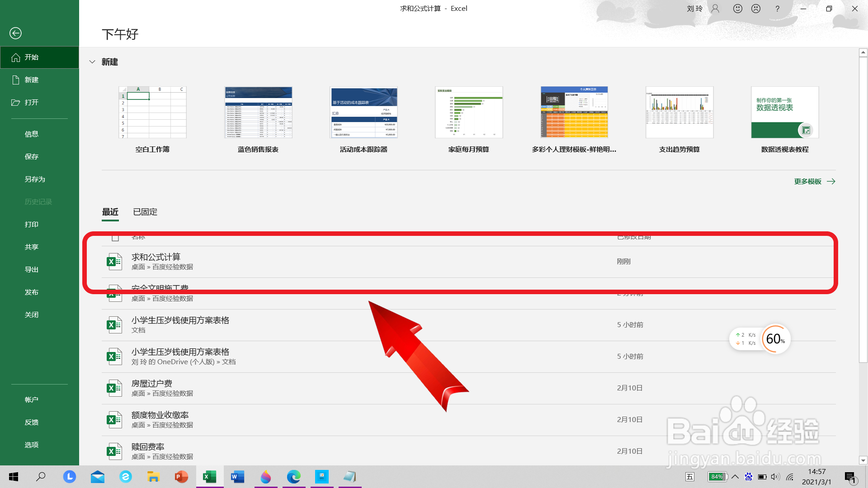Open recent file 求和公式计算
Viewport: 868px width, 488px height.
468,262
